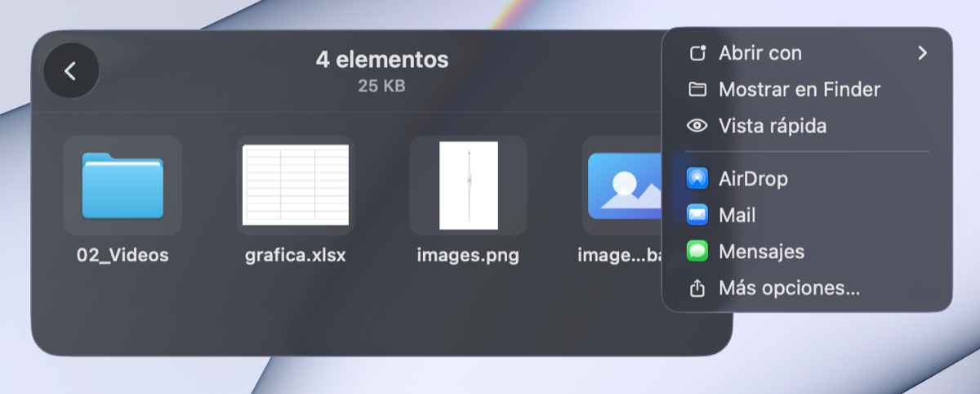This screenshot has width=980, height=394.
Task: Share the file via Mail
Action: (x=807, y=215)
